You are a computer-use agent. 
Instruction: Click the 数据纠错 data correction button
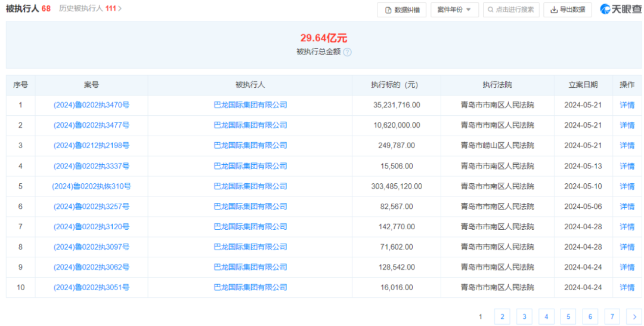point(402,10)
